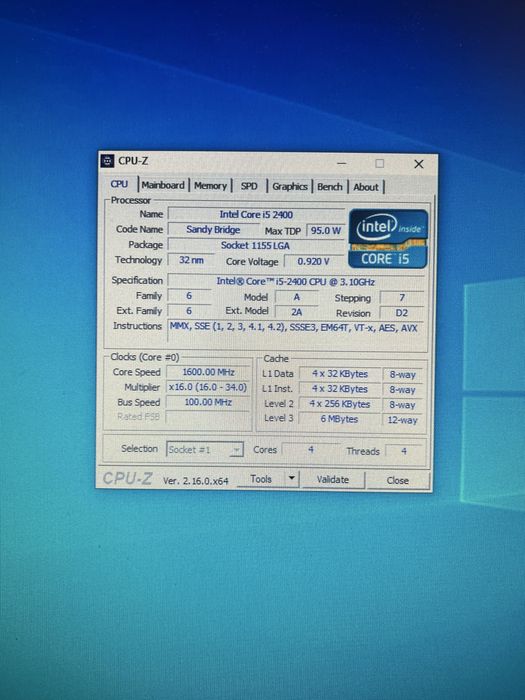The height and width of the screenshot is (700, 525).
Task: Click the Revision value 'D2'
Action: click(x=401, y=313)
